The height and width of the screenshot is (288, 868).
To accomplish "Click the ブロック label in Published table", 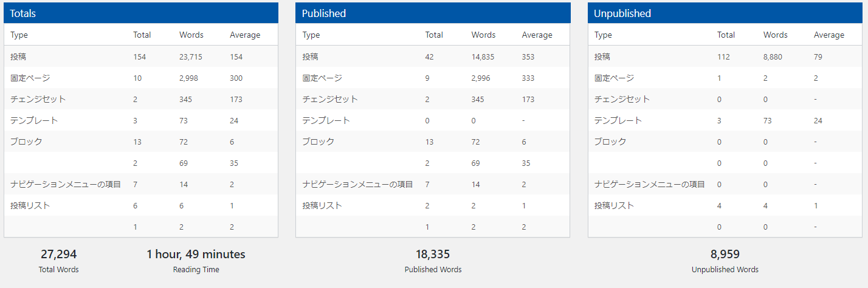I will 319,142.
